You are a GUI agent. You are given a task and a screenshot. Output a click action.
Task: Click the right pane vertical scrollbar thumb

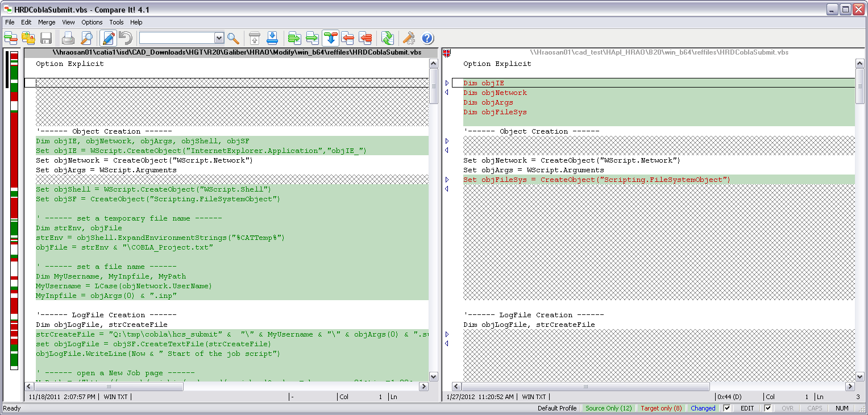[x=861, y=86]
